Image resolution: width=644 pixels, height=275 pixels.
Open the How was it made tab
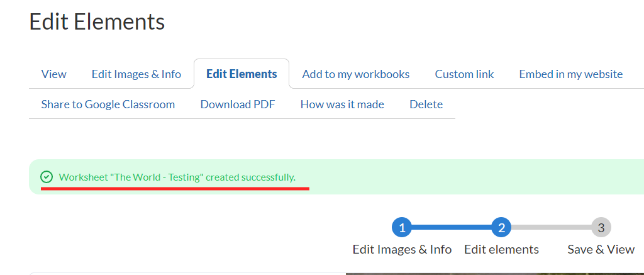click(342, 104)
